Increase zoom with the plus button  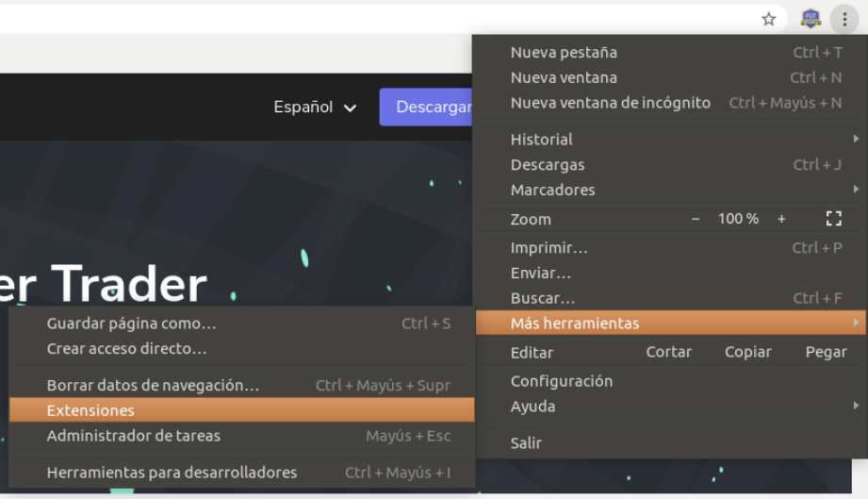click(781, 219)
